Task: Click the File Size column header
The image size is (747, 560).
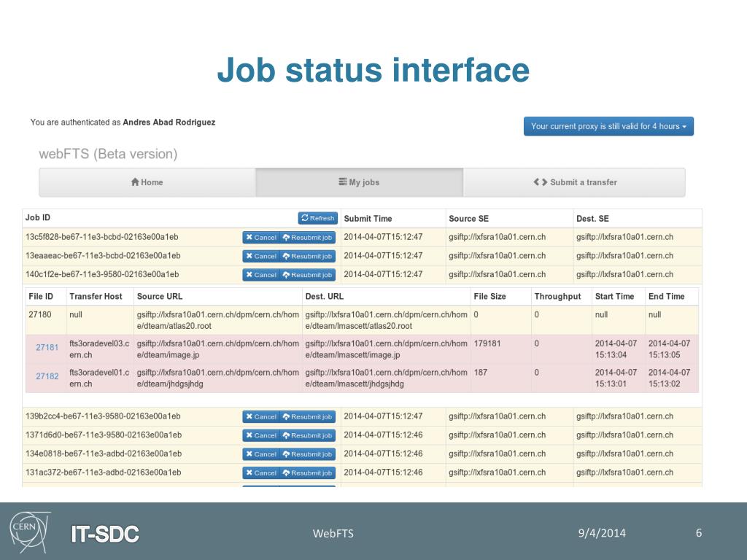Action: tap(489, 296)
